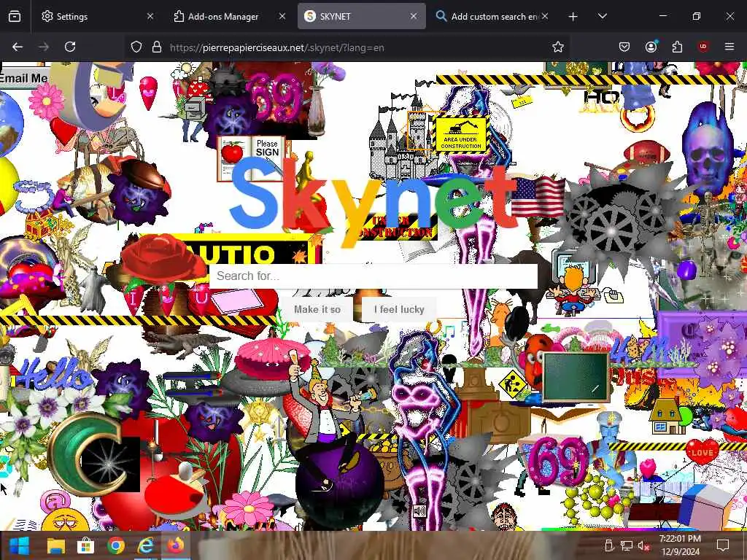Switch to the Add-ons Manager tab

pos(230,17)
